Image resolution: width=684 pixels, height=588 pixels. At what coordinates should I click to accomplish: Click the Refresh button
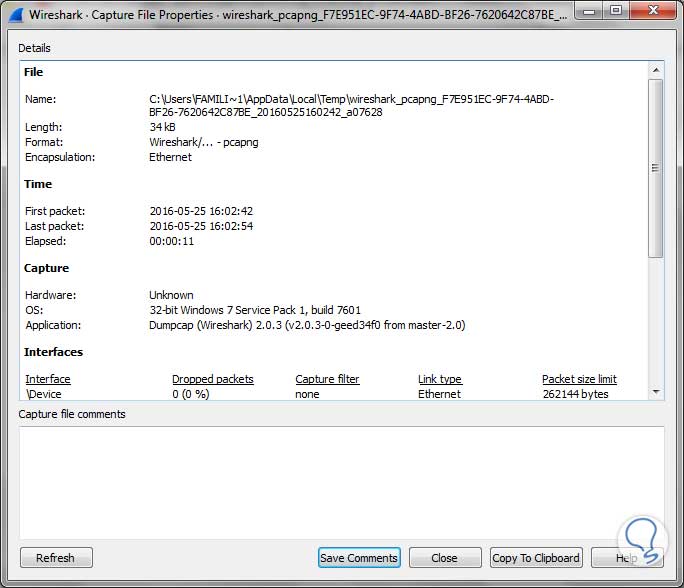(x=56, y=557)
